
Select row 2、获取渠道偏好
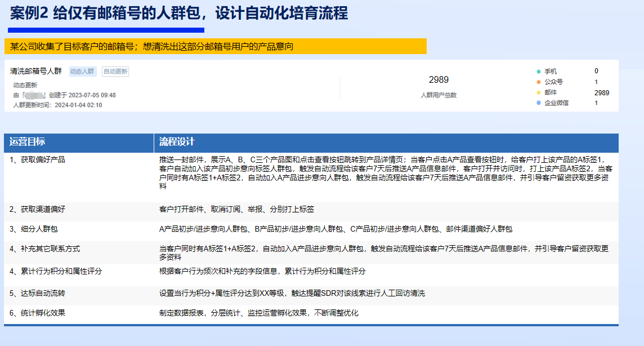311,212
